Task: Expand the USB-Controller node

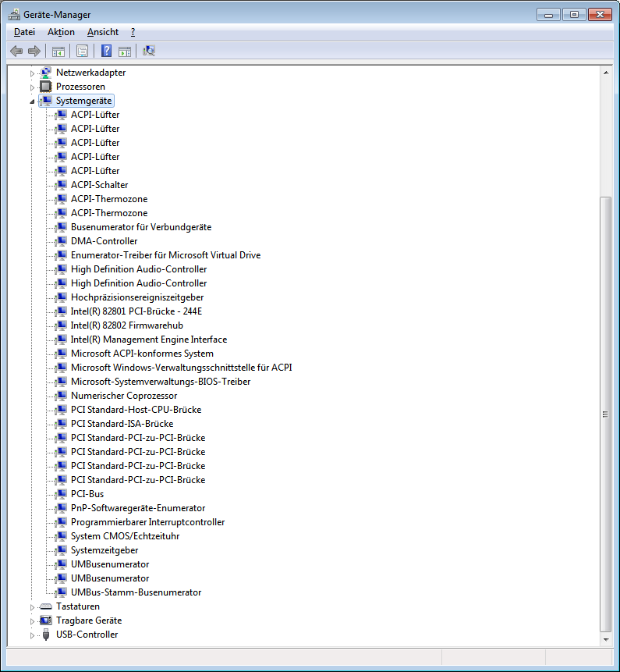Action: (32, 635)
